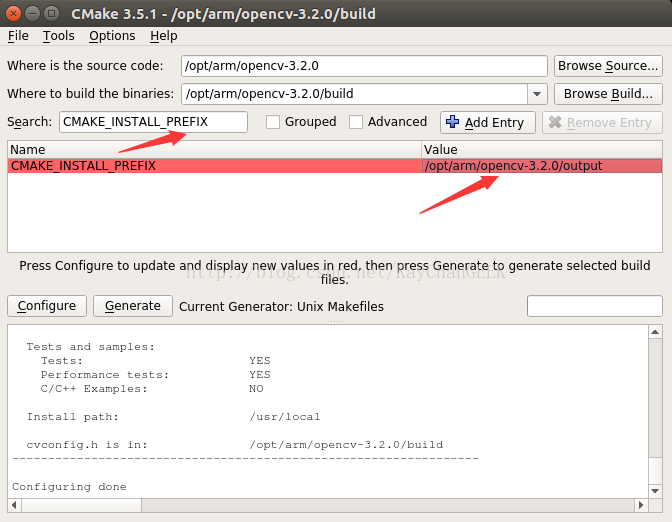
Task: Click the output log scroll down arrow
Action: tap(655, 491)
